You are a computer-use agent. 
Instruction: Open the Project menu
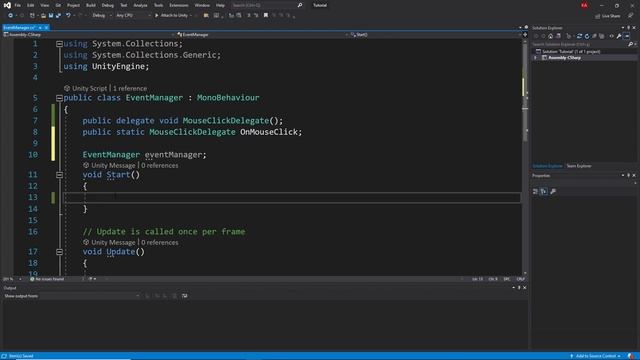tap(73, 5)
